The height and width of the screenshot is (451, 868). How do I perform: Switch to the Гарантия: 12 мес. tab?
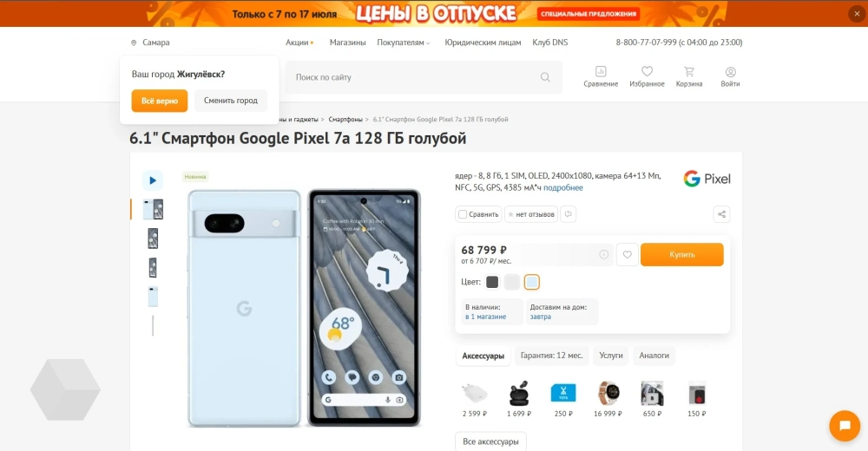point(551,356)
